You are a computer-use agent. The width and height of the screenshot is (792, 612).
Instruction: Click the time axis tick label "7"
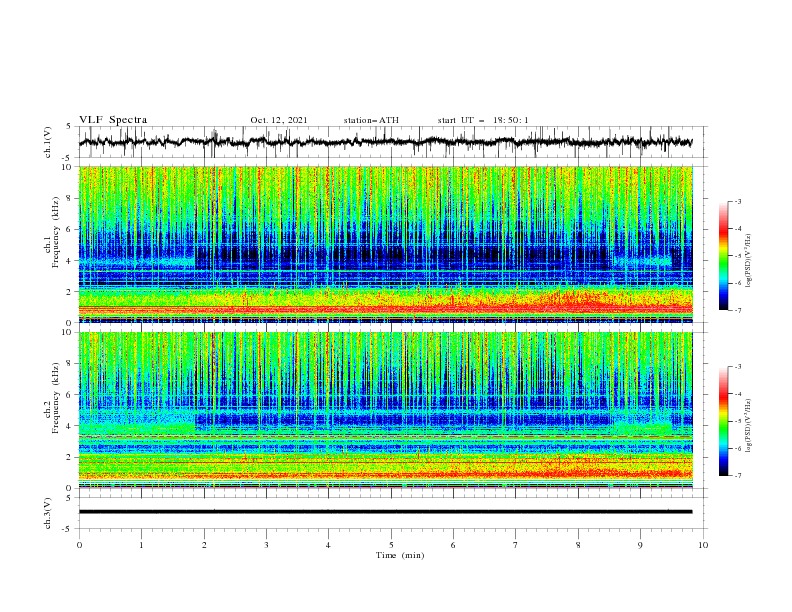coord(516,545)
